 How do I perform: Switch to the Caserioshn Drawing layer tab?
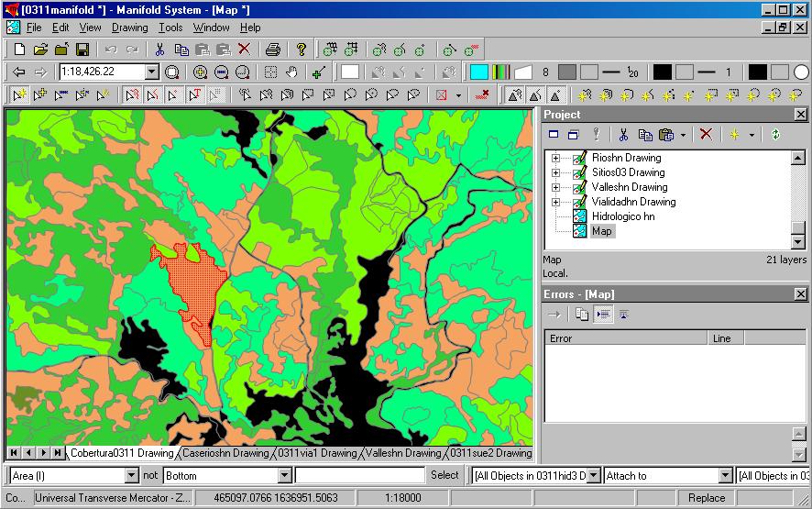point(225,453)
